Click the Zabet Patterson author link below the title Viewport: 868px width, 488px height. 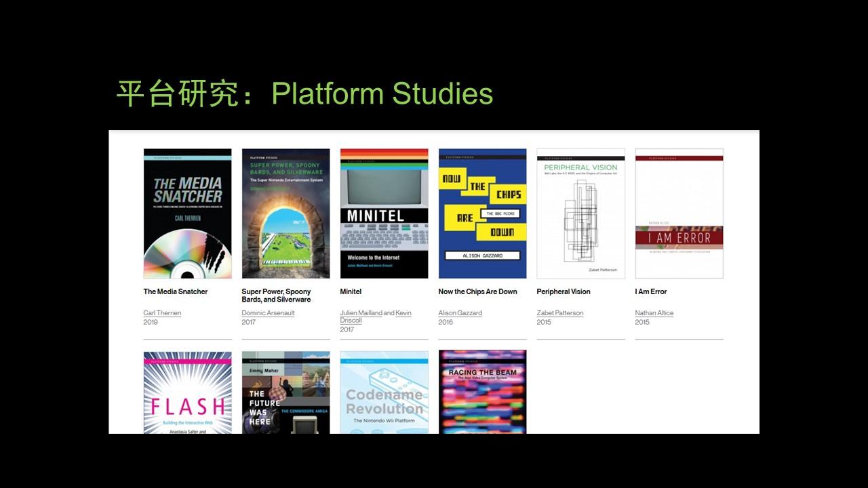pos(560,313)
